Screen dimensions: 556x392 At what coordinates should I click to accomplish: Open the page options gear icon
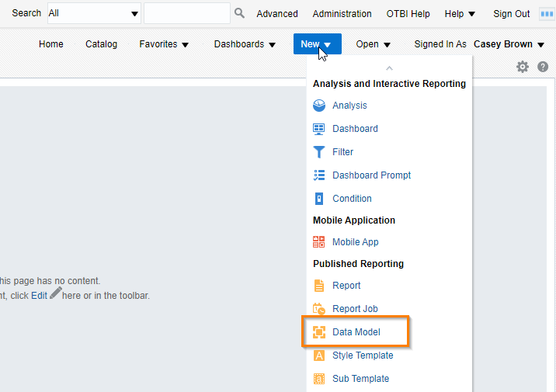click(x=523, y=67)
